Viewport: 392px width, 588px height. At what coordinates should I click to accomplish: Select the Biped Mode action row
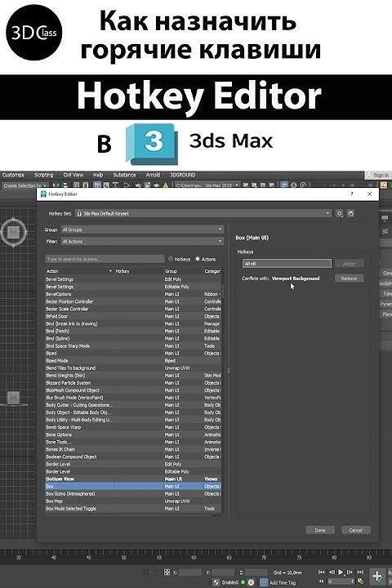pyautogui.click(x=133, y=361)
